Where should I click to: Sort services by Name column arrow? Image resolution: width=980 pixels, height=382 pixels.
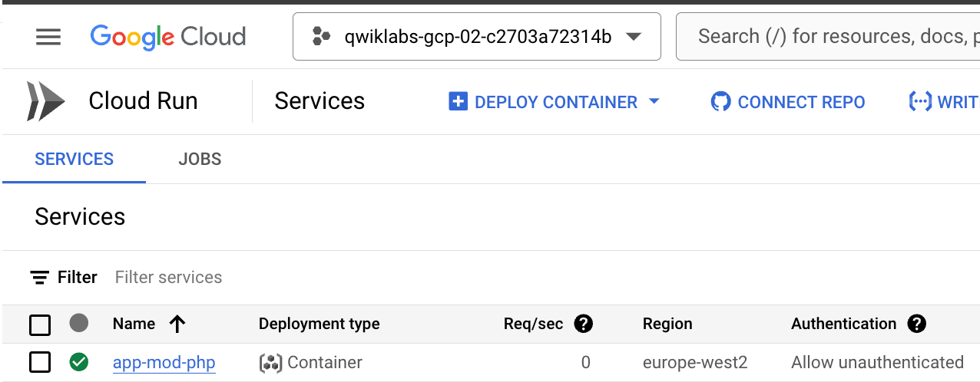tap(177, 324)
